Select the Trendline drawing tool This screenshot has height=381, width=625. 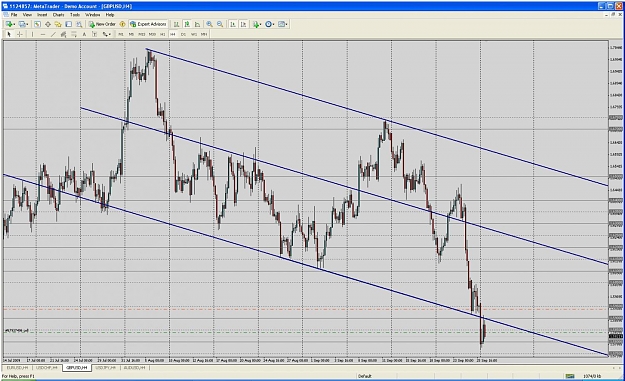53,34
